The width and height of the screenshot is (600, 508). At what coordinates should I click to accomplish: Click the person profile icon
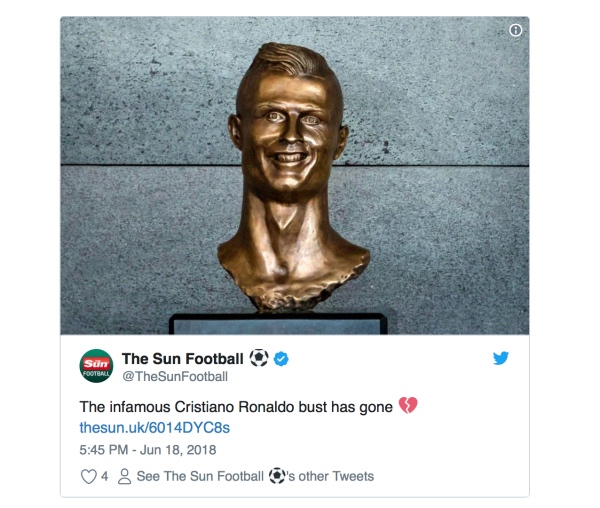coord(125,476)
